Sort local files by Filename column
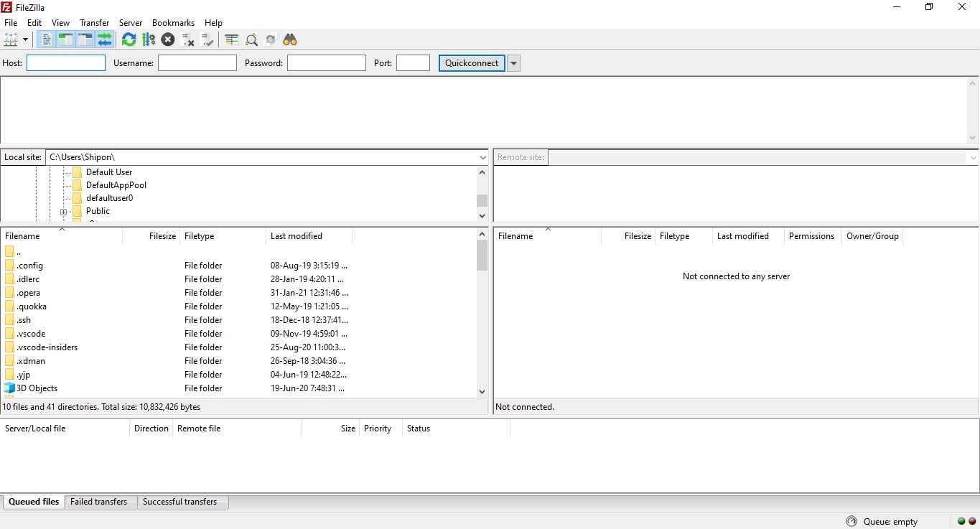This screenshot has width=980, height=529. coord(62,236)
